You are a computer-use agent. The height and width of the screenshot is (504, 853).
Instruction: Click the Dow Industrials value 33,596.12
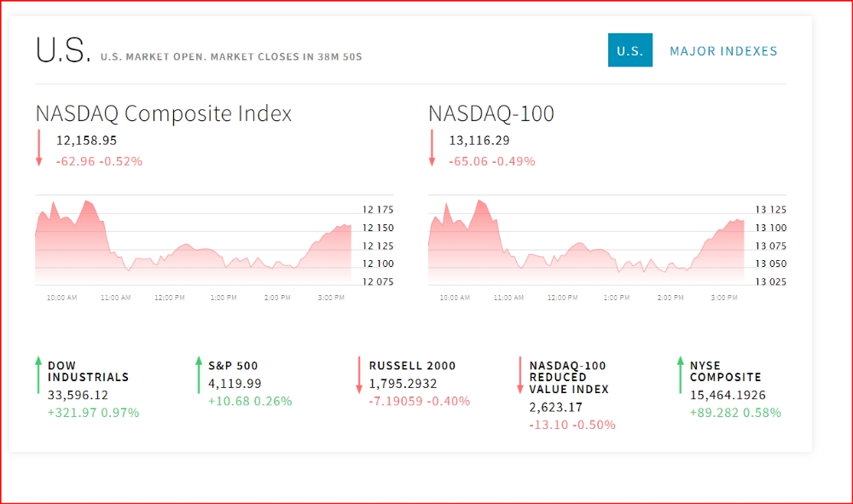click(78, 395)
